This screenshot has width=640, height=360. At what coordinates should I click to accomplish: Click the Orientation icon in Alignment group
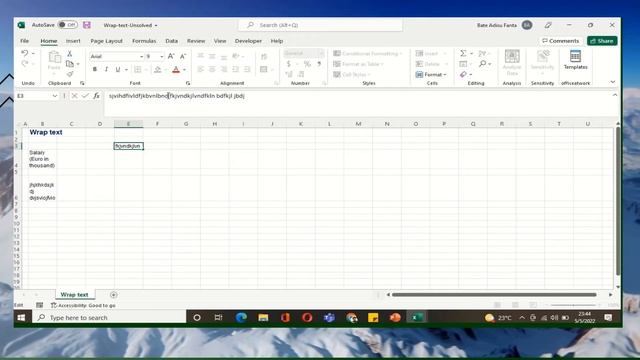(x=236, y=56)
